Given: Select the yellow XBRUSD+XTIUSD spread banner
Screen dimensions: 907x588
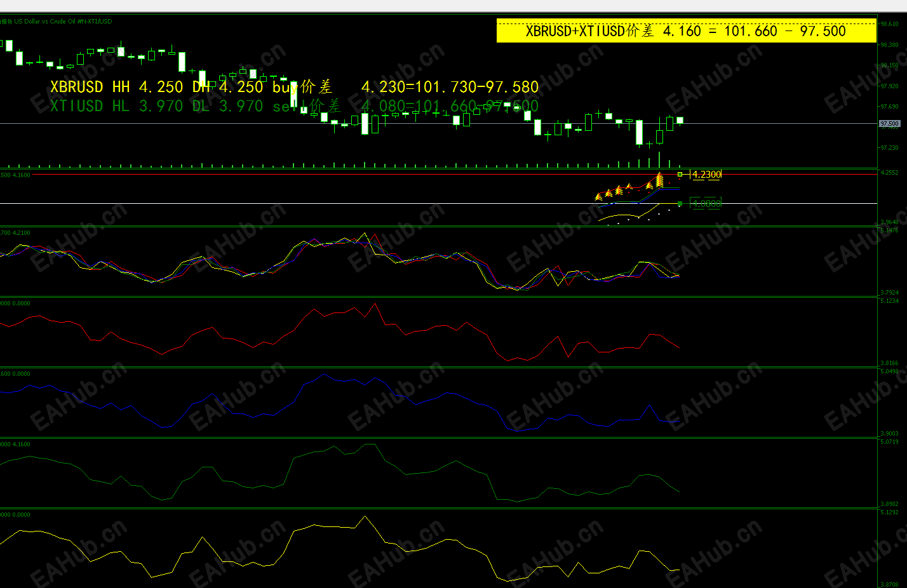Looking at the screenshot, I should click(x=686, y=31).
